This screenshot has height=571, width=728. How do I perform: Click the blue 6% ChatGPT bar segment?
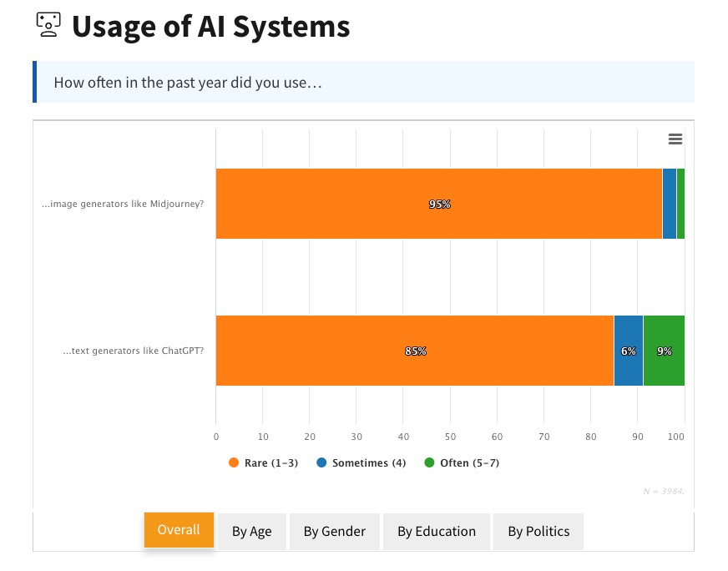point(628,351)
